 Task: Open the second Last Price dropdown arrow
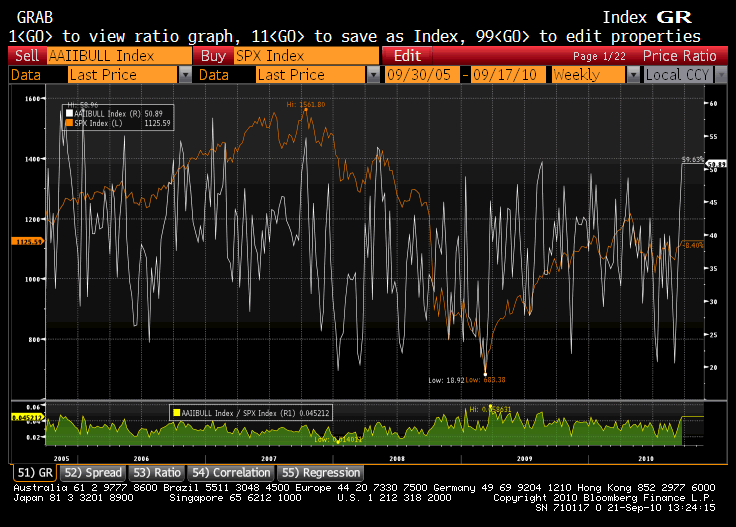[x=373, y=75]
